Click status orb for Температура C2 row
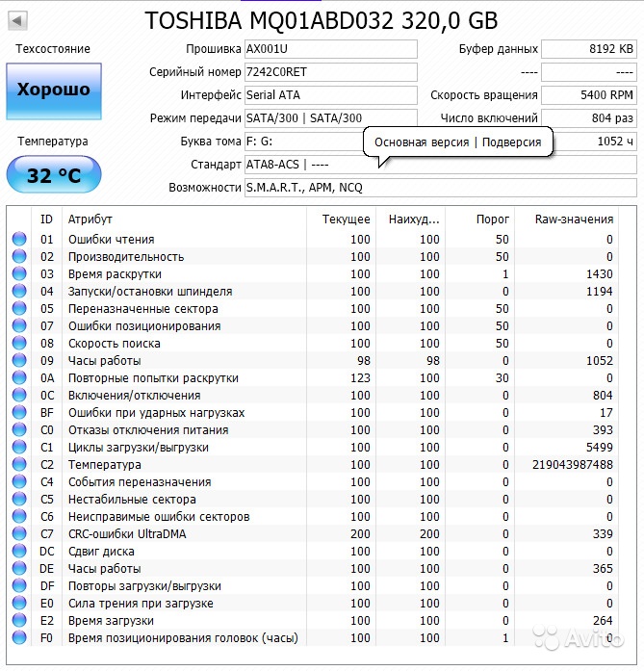 coord(19,464)
